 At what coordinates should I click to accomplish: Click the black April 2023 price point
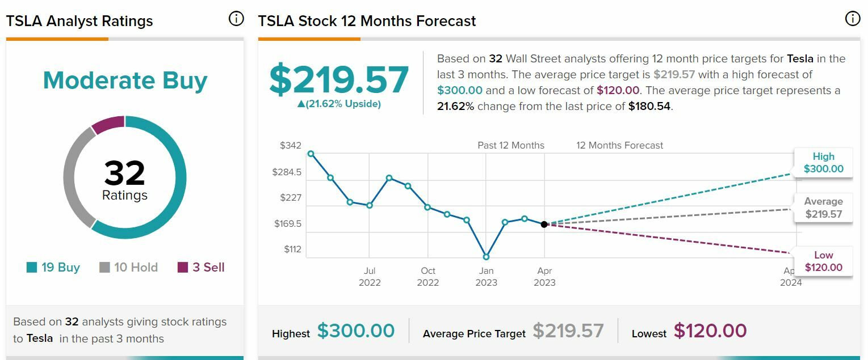coord(544,225)
